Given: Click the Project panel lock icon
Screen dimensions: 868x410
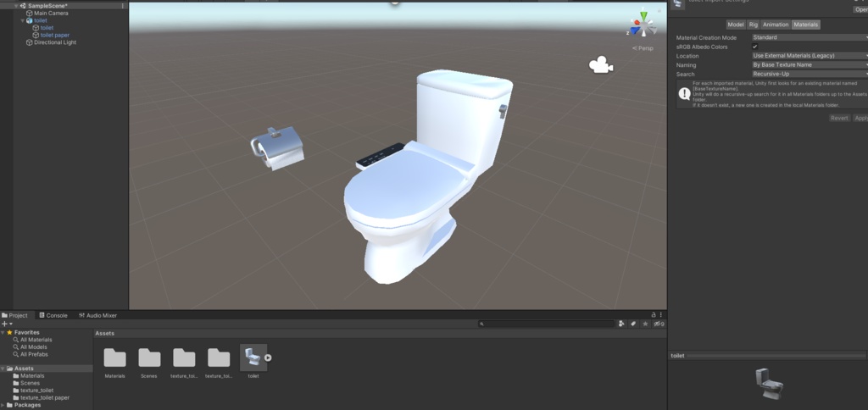Looking at the screenshot, I should coord(654,315).
